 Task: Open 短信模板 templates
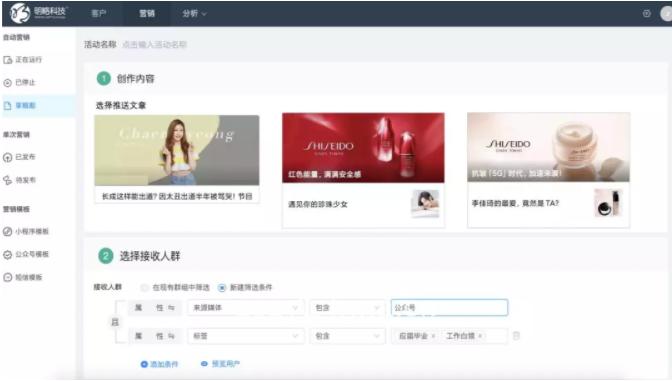23,277
